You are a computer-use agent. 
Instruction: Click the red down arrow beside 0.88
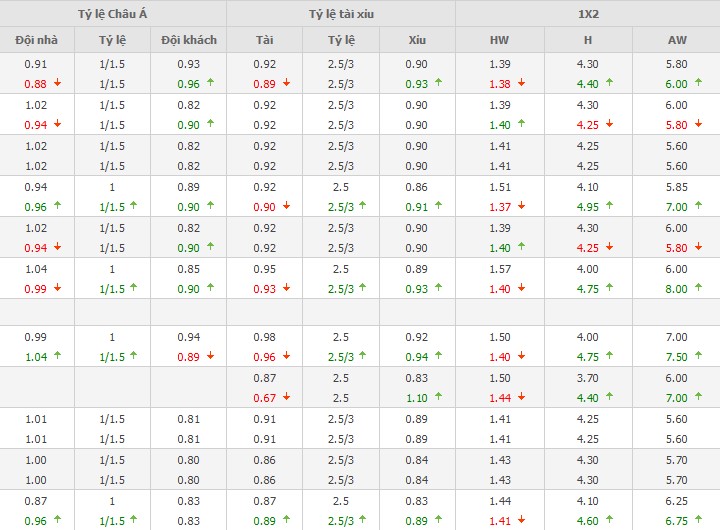(56, 84)
